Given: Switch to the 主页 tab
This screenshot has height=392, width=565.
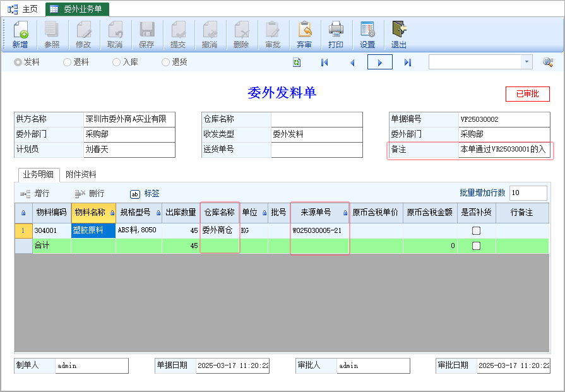Looking at the screenshot, I should coord(22,9).
